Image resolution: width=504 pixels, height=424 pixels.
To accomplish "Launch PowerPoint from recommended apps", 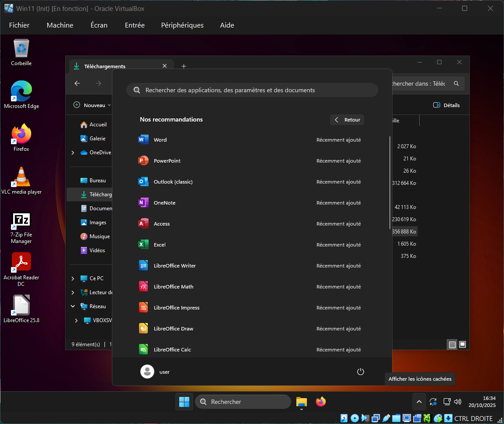I will (x=167, y=161).
